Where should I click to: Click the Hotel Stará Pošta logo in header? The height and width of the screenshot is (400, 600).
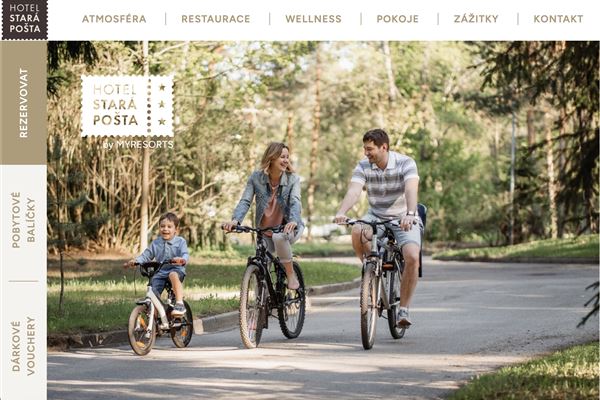[x=24, y=20]
